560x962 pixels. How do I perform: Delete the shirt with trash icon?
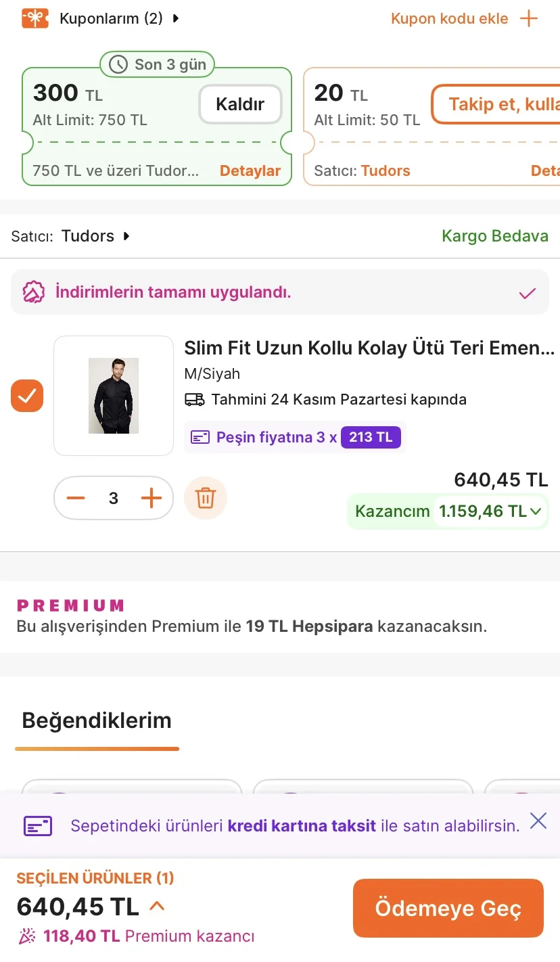(x=205, y=499)
